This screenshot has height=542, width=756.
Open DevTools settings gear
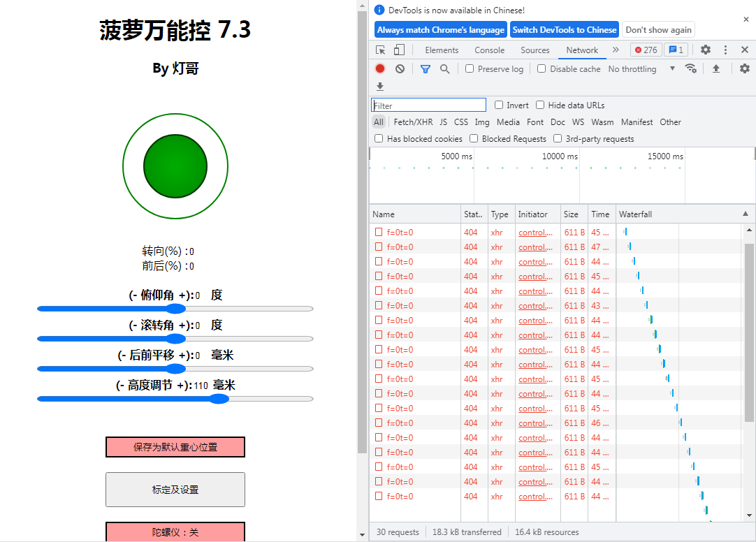(705, 50)
